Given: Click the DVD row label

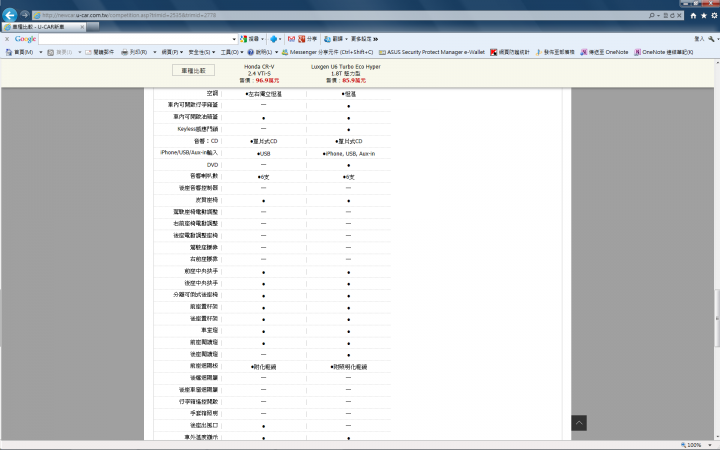Looking at the screenshot, I should (x=213, y=165).
